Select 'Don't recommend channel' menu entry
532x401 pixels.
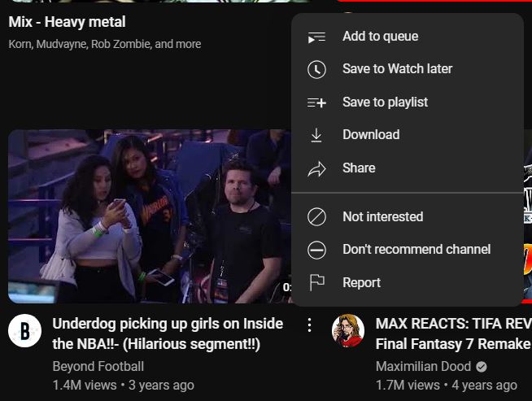tap(416, 250)
